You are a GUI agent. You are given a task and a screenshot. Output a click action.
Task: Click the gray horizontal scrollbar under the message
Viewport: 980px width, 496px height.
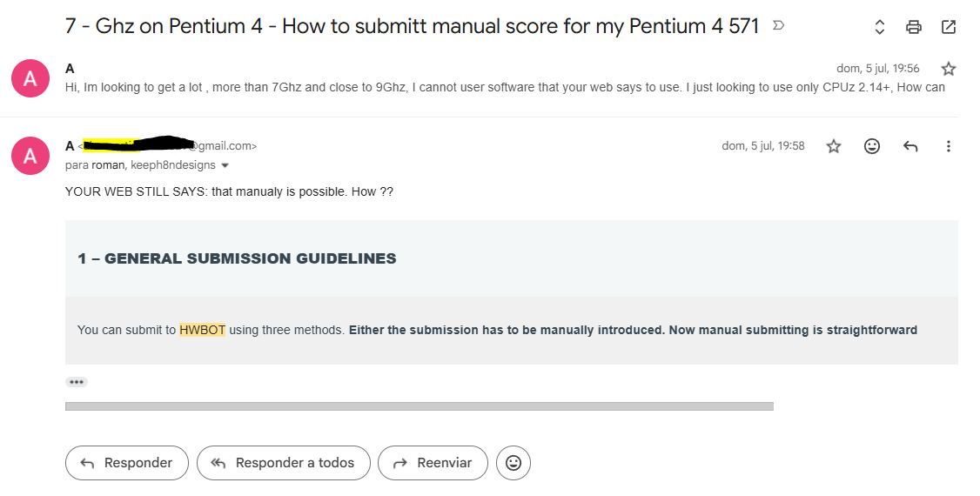420,406
